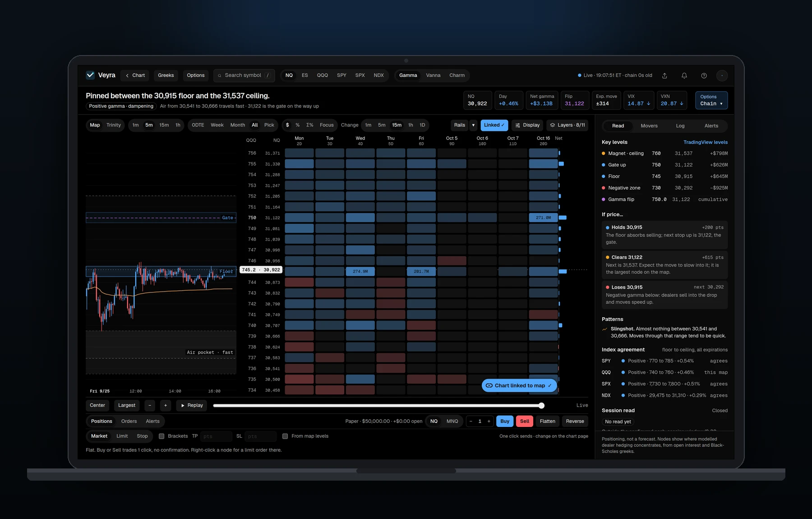Open the TradingView levels link
812x519 pixels.
[x=706, y=142]
